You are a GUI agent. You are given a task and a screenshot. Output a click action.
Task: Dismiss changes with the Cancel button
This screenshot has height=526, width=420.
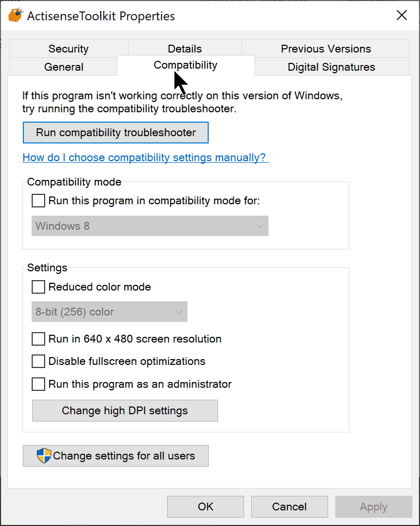[x=290, y=507]
